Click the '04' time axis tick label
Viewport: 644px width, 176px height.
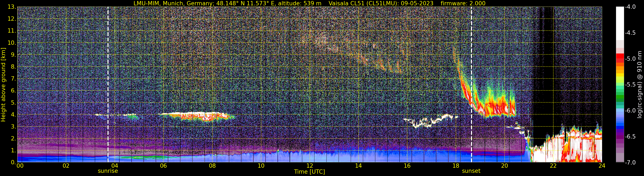tap(114, 166)
